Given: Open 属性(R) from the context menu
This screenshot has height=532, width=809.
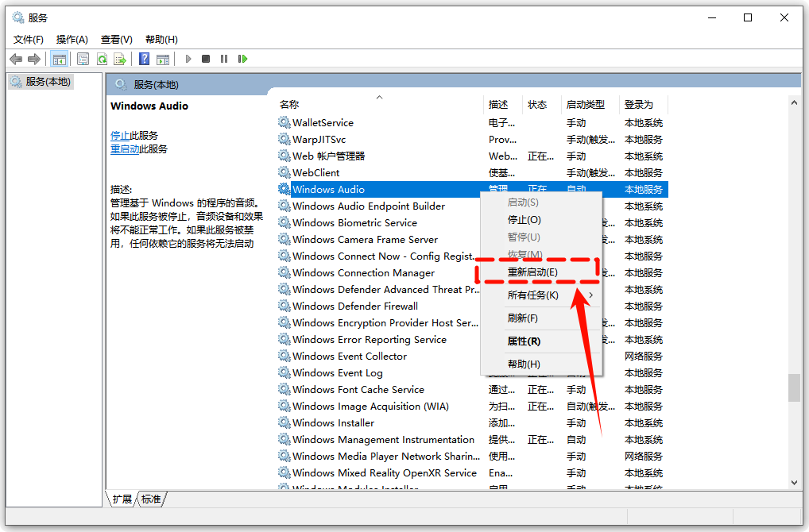Looking at the screenshot, I should (541, 341).
